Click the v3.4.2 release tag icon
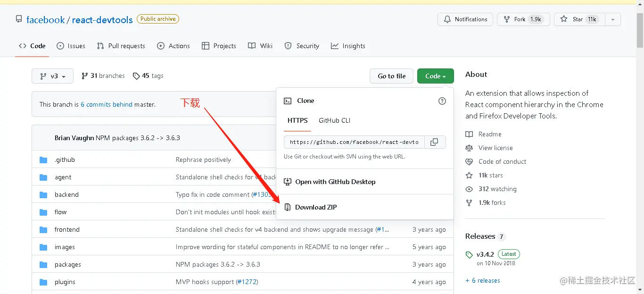644x294 pixels. click(469, 255)
